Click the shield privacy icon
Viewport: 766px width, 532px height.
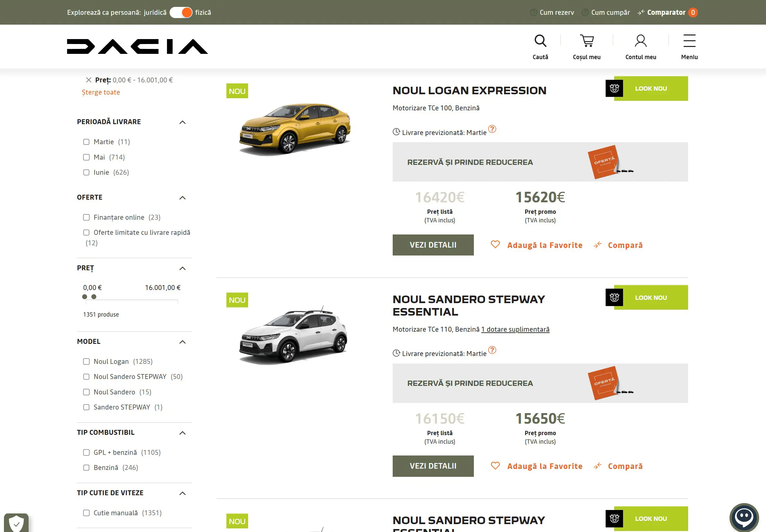[16, 523]
